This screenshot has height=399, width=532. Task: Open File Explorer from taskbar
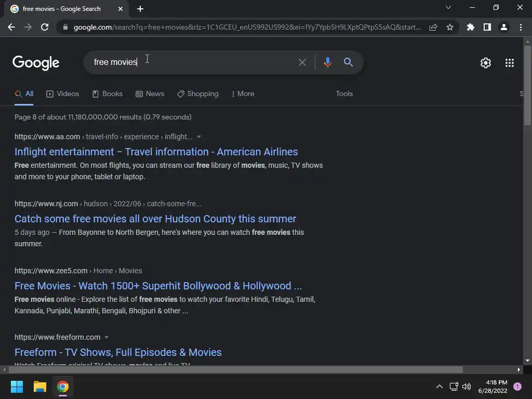click(x=39, y=387)
